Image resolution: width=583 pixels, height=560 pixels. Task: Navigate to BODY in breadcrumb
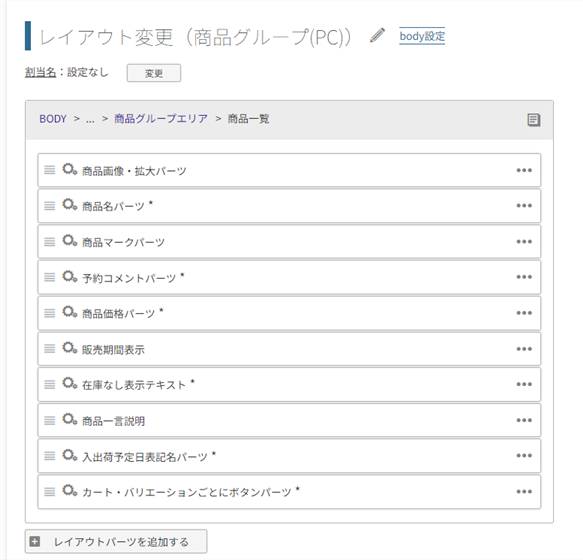pos(53,119)
